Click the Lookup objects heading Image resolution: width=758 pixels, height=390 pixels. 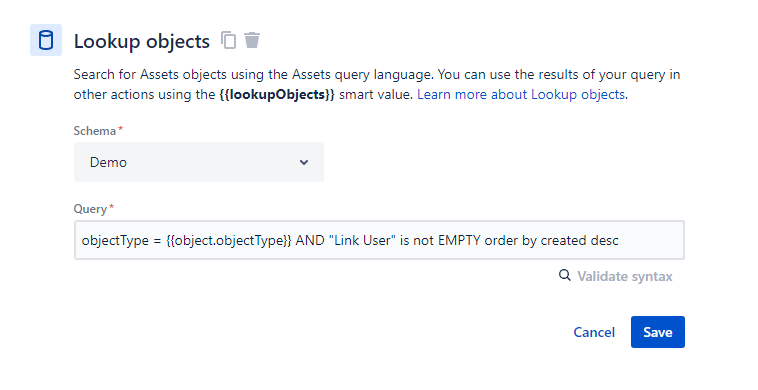(x=142, y=41)
